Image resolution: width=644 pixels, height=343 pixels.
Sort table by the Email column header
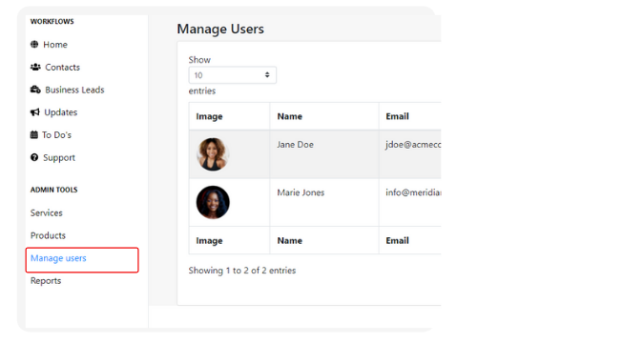[x=397, y=116]
